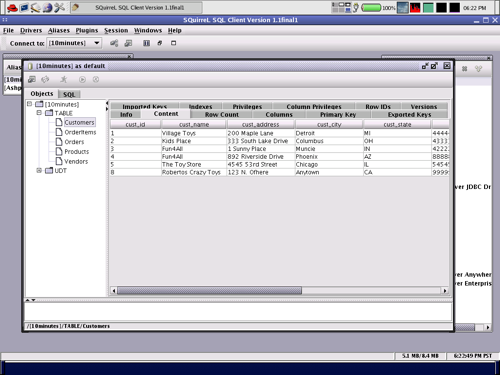Select the Vendors table node

coord(76,161)
